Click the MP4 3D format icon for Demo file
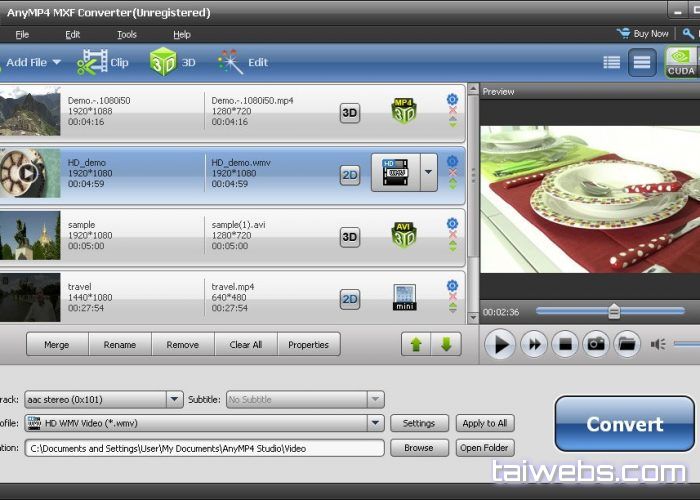This screenshot has height=500, width=700. pyautogui.click(x=403, y=112)
